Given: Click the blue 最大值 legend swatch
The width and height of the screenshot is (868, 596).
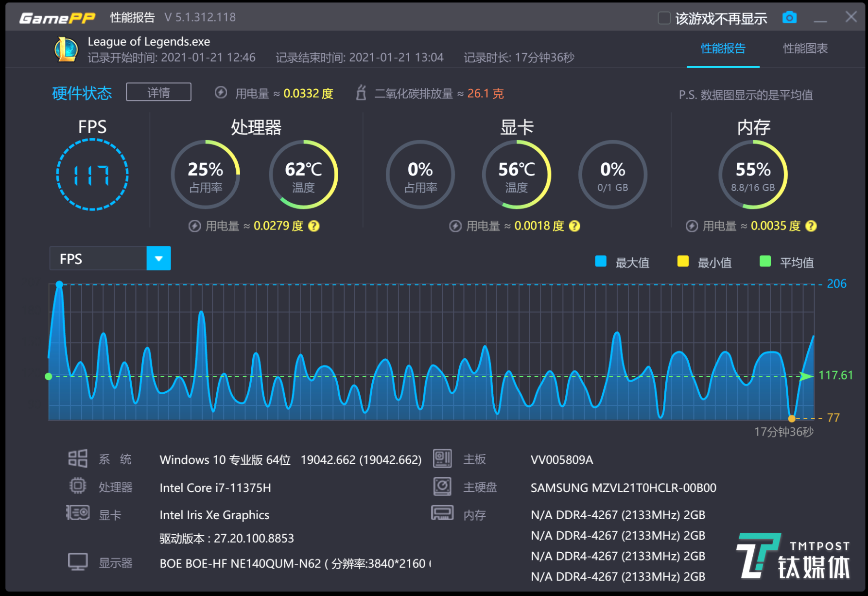Looking at the screenshot, I should coord(601,262).
